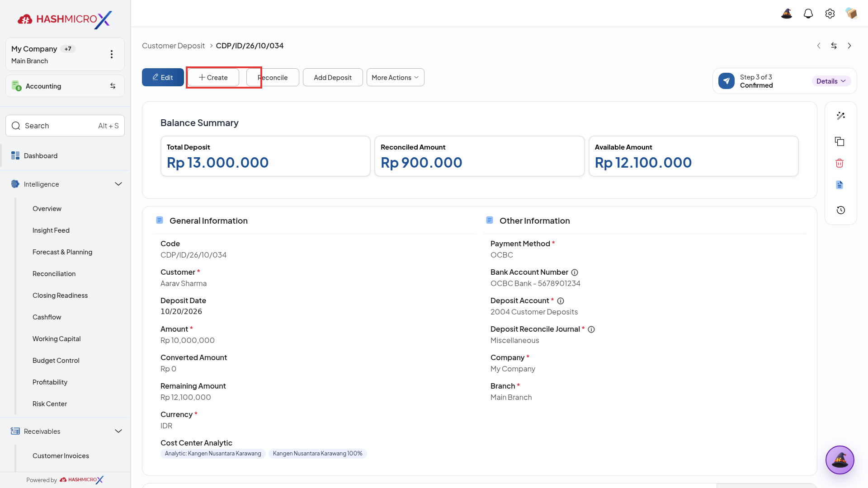The height and width of the screenshot is (488, 868).
Task: Click the My Company branch selector card
Action: (65, 54)
